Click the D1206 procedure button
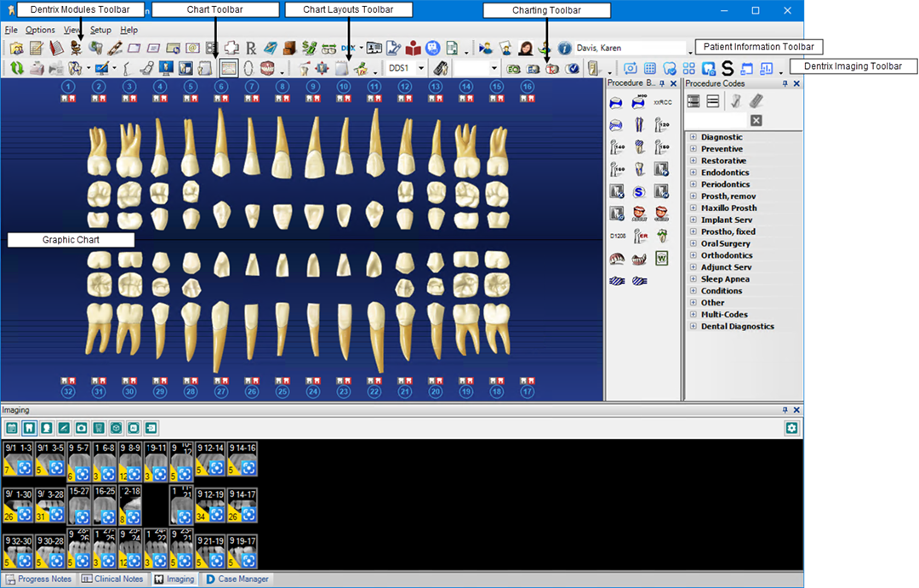 [x=618, y=236]
